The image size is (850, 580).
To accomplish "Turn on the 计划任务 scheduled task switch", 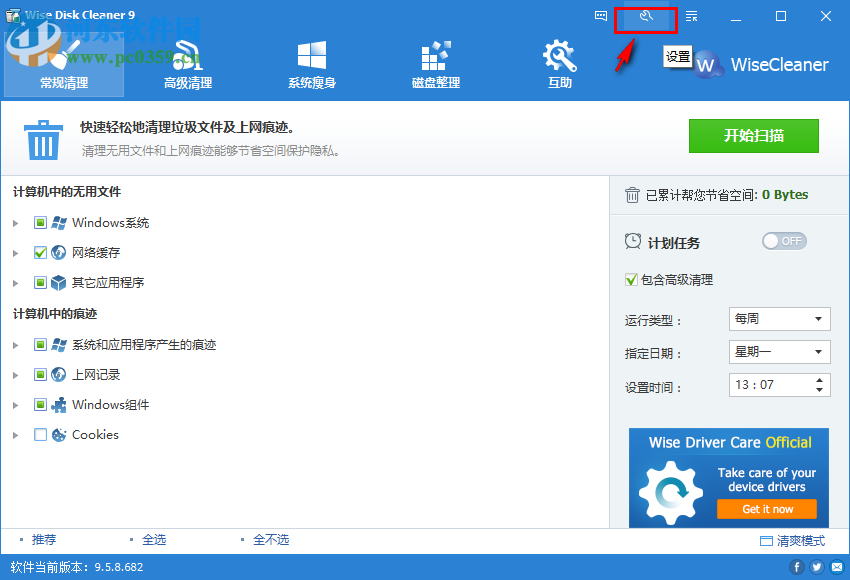I will point(783,241).
